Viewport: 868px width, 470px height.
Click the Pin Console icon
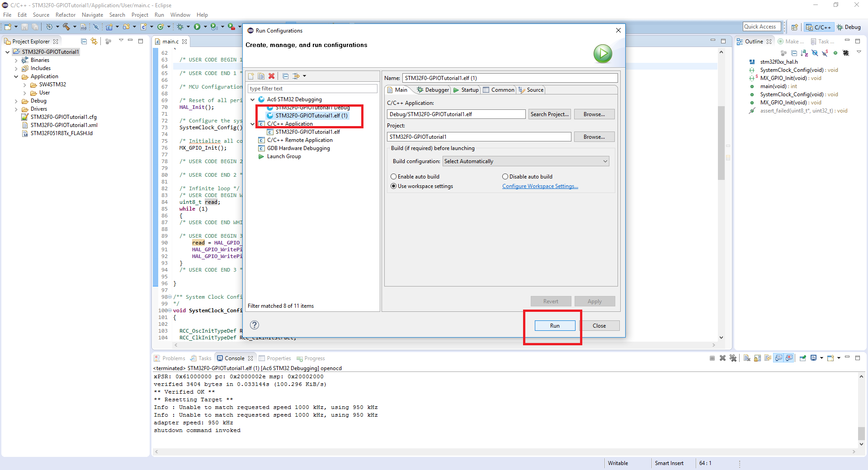click(x=803, y=358)
